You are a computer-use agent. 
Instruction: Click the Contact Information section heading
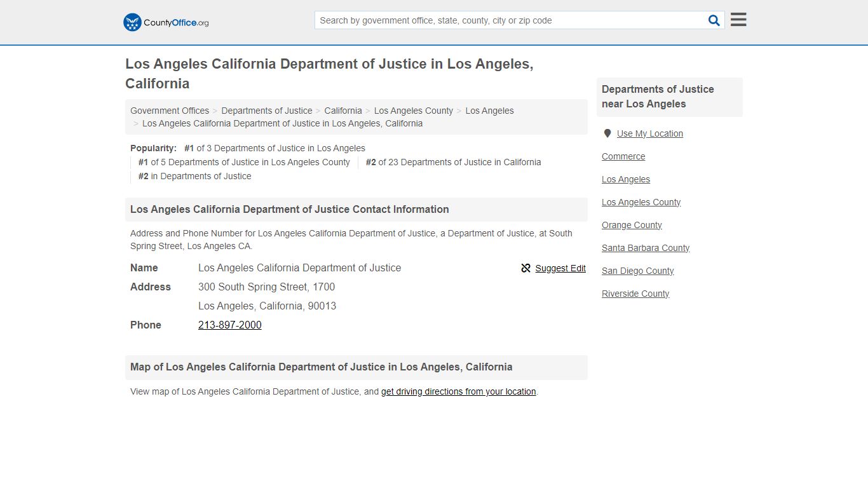(356, 210)
